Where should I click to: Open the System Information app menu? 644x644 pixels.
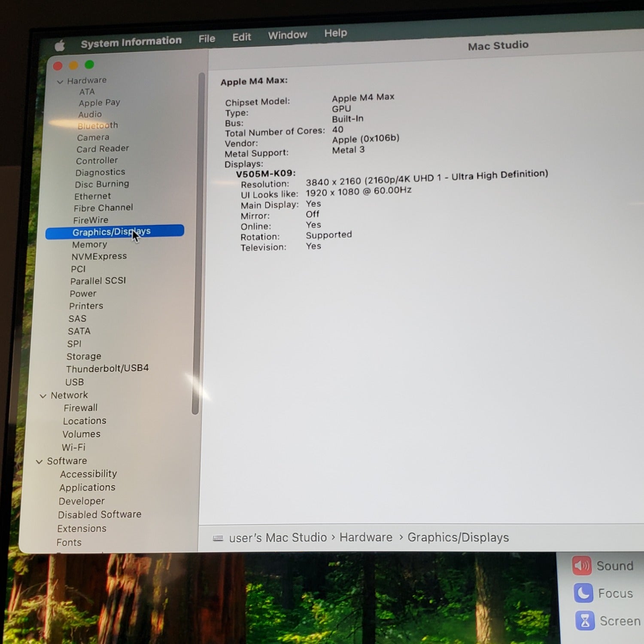coord(131,42)
